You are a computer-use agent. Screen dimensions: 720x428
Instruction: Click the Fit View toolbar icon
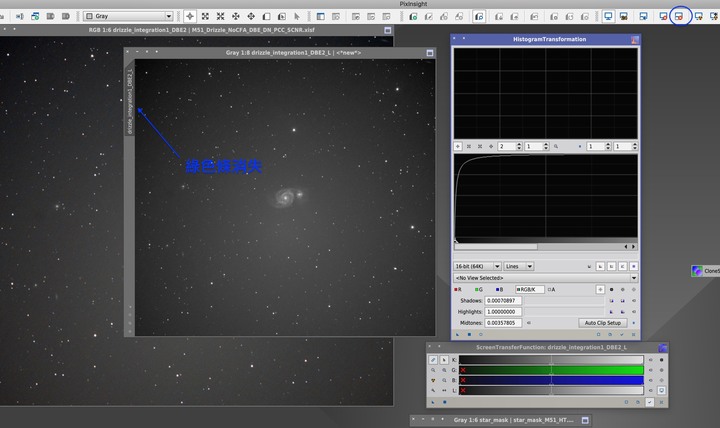pos(220,16)
